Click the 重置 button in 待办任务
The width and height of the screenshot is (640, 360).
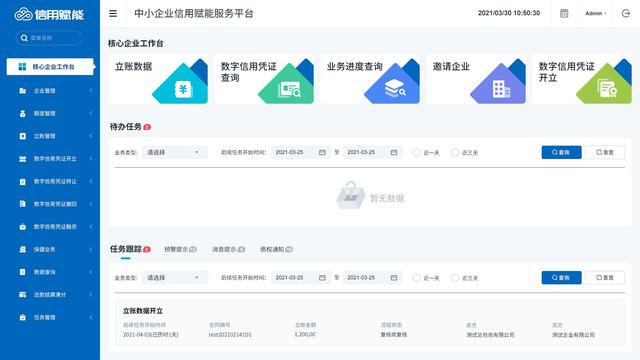[x=605, y=152]
